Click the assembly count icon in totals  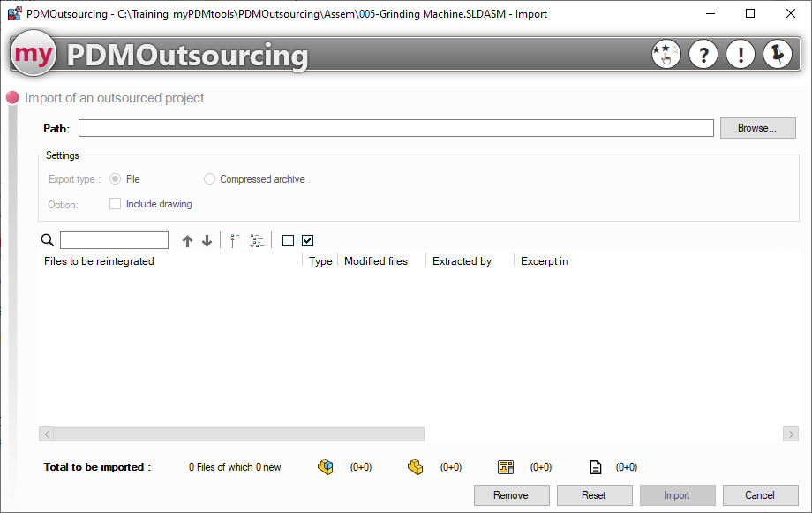point(326,467)
